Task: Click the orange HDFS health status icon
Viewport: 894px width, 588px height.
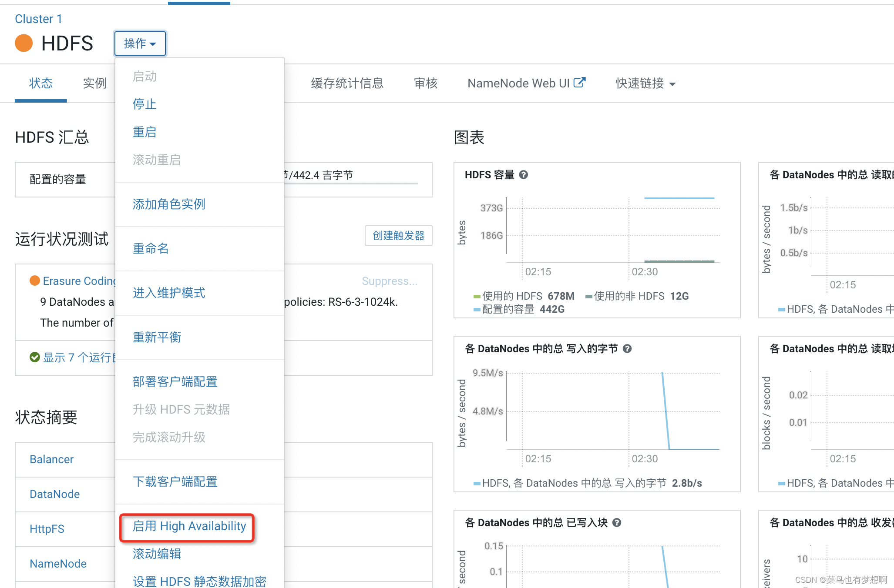Action: click(x=24, y=43)
